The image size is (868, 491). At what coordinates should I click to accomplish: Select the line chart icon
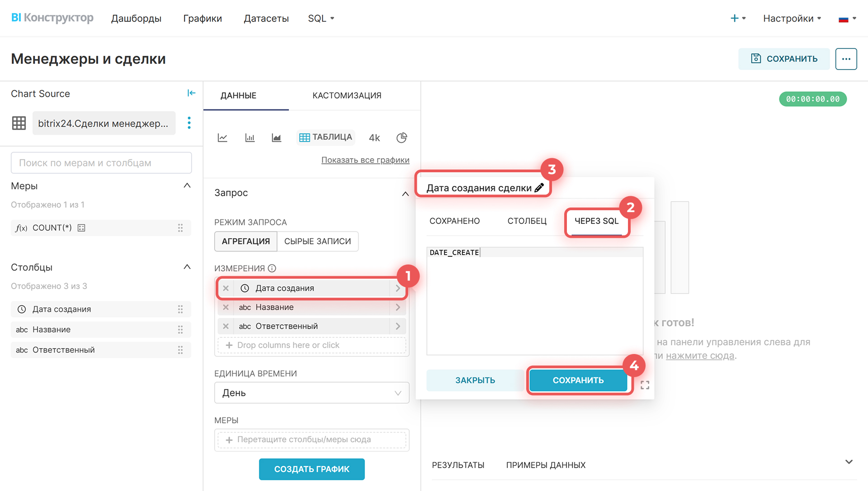[222, 137]
